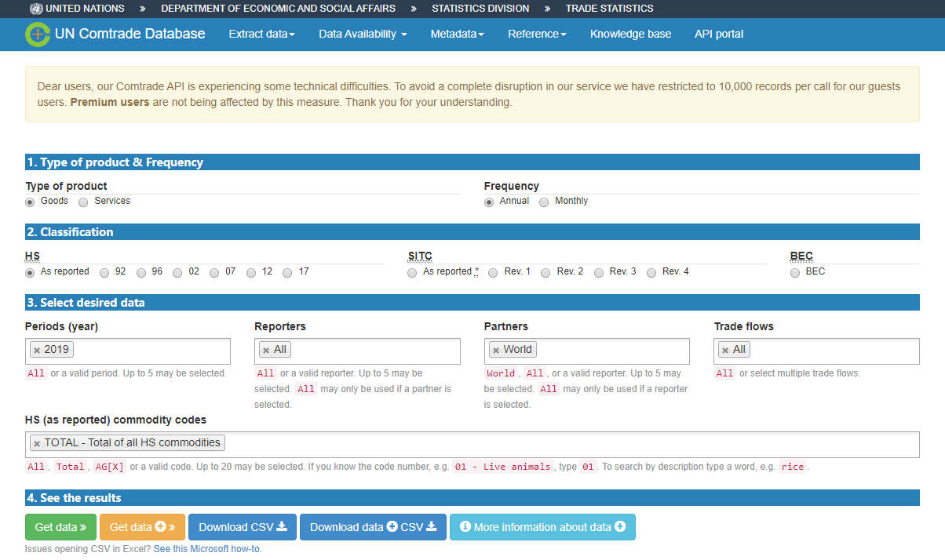Image resolution: width=945 pixels, height=560 pixels.
Task: Click the '01 - Live animals' example
Action: (503, 467)
